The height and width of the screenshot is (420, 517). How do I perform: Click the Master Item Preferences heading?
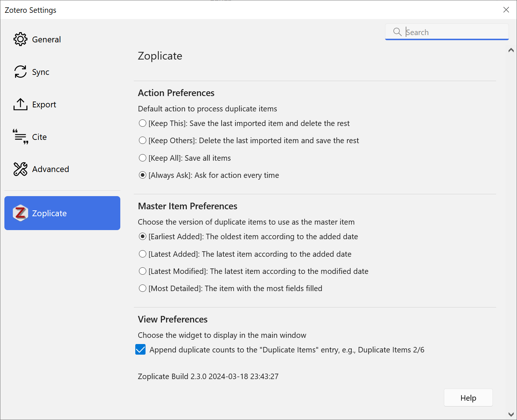pos(188,206)
